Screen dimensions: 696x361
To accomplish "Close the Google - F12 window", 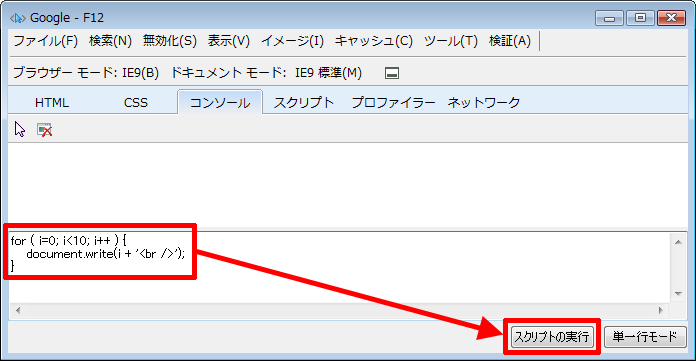I will [x=671, y=18].
